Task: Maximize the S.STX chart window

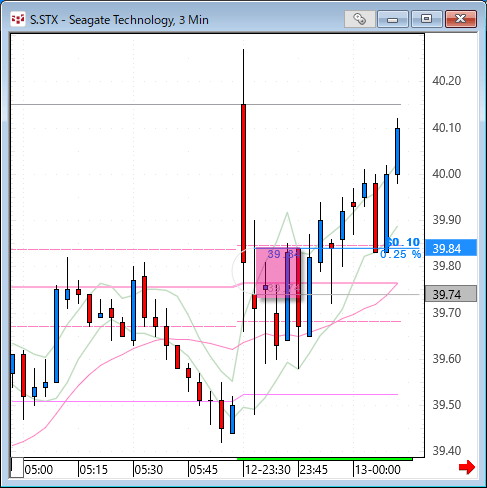Action: [426, 19]
